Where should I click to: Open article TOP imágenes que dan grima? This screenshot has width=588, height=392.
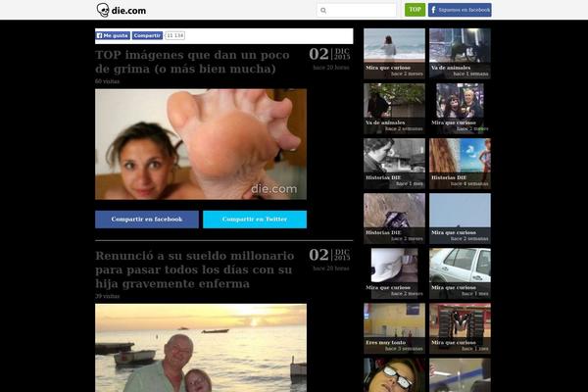click(192, 62)
